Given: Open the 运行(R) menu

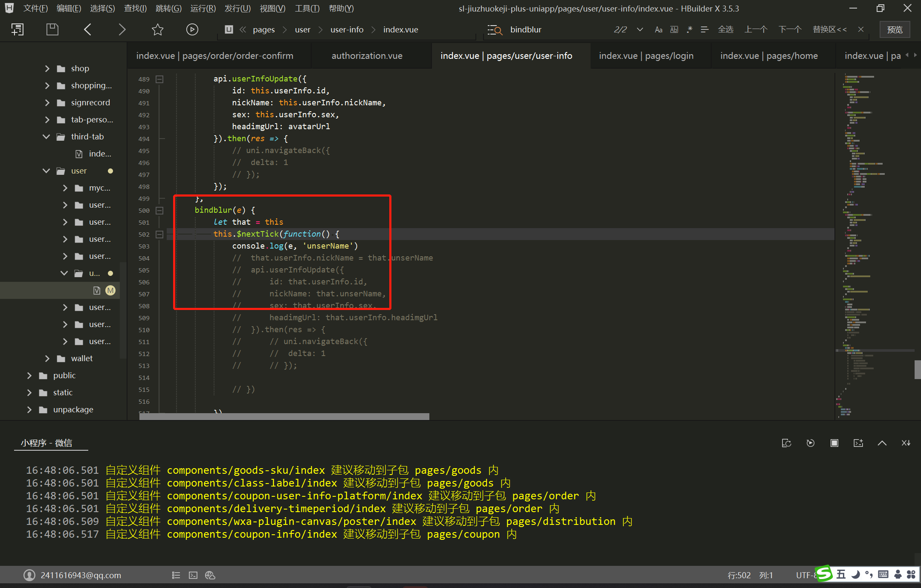Looking at the screenshot, I should click(203, 9).
